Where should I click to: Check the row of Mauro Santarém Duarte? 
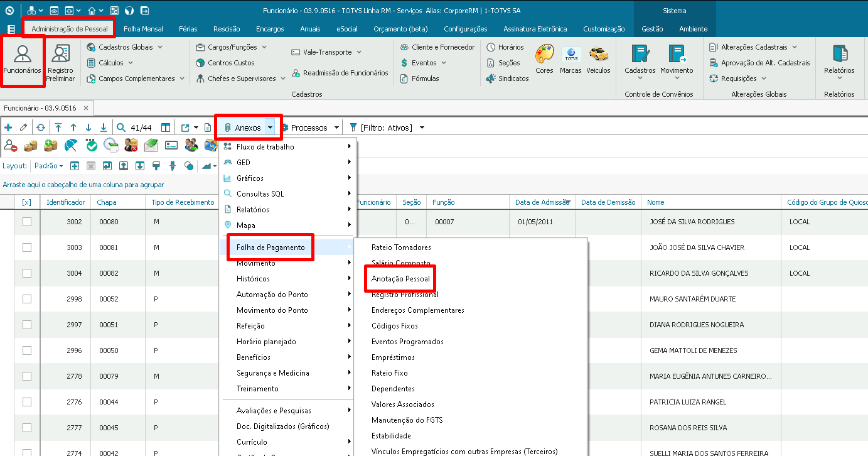tap(27, 299)
